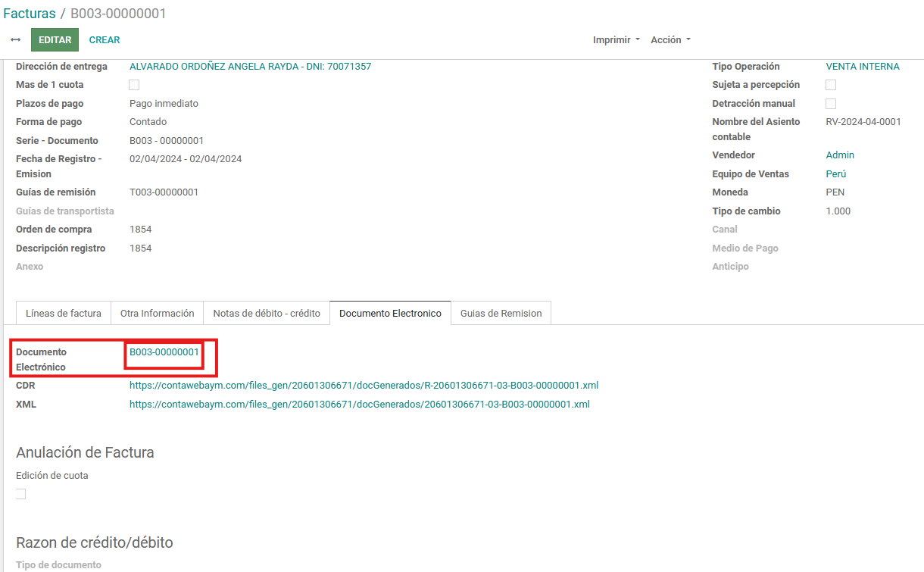Open the Imprimir dropdown menu
The image size is (924, 572).
[x=616, y=40]
